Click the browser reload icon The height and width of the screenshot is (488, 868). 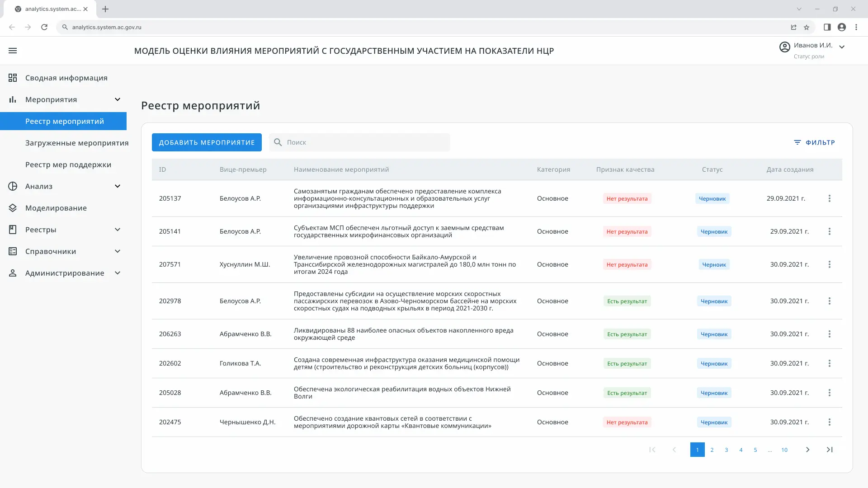[x=44, y=27]
